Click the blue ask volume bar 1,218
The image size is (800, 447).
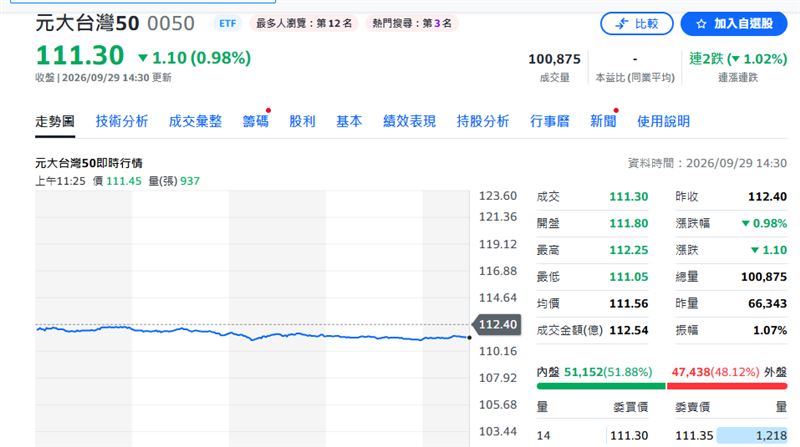pos(752,435)
